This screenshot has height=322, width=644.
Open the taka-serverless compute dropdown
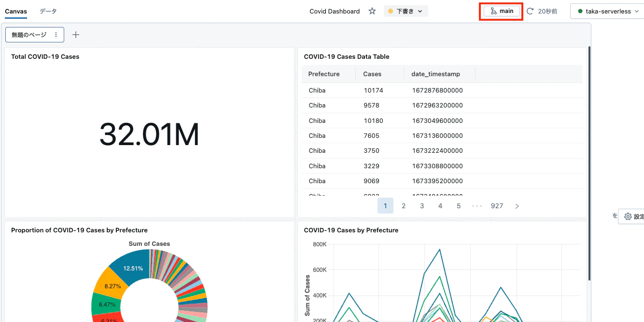coord(608,11)
